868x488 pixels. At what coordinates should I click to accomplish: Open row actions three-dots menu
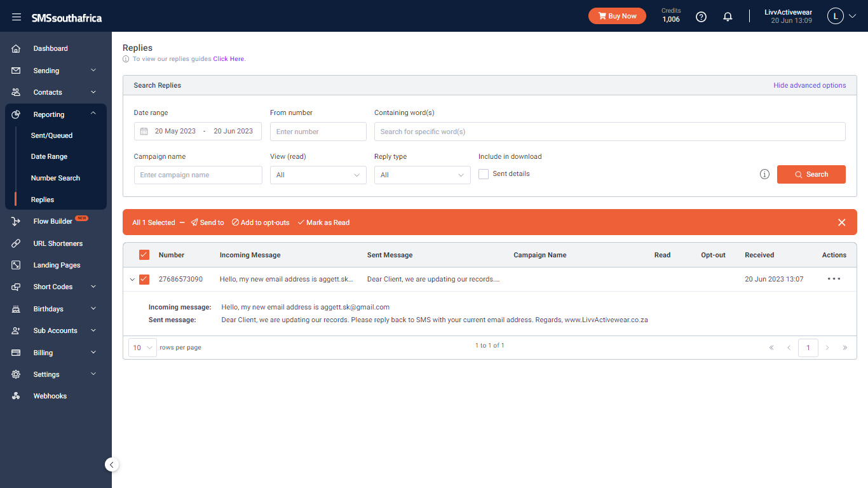coord(834,278)
